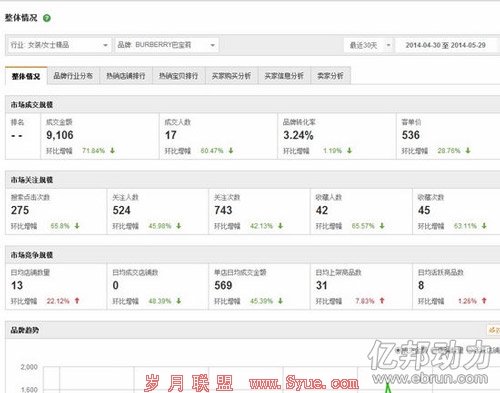Screen dimensions: 500x393
Task: Click the green down arrow under 客单价
Action: (468, 151)
